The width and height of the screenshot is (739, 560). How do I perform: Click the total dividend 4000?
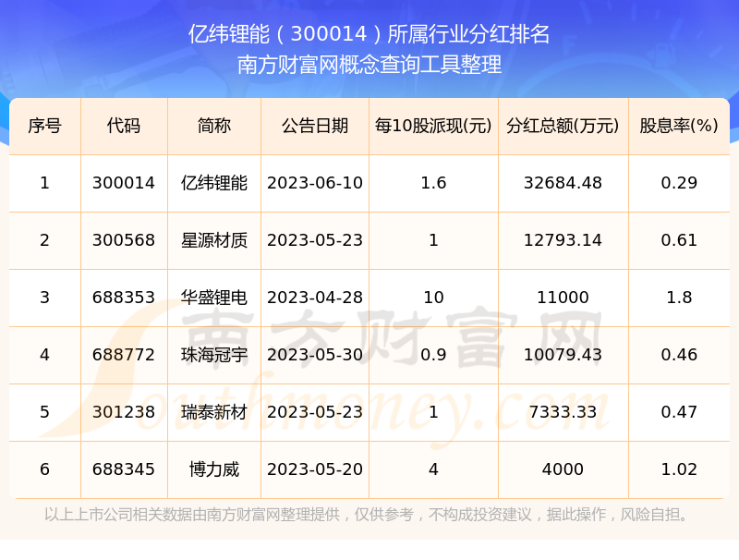pyautogui.click(x=563, y=469)
